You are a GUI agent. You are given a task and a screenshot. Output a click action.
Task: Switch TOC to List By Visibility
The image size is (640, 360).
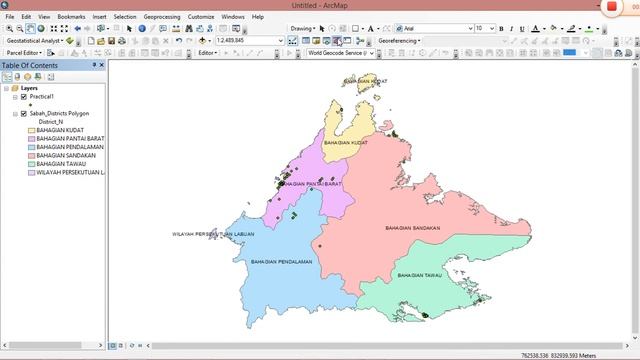pyautogui.click(x=27, y=77)
